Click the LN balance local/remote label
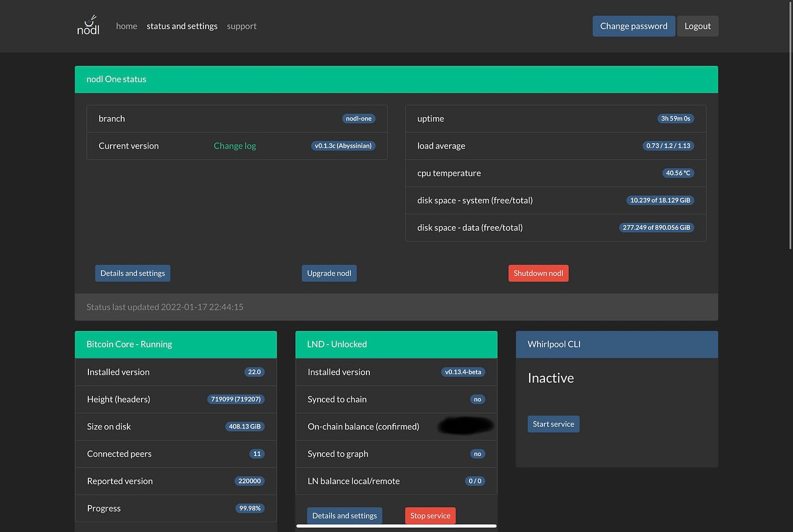Image resolution: width=793 pixels, height=532 pixels. (x=353, y=481)
